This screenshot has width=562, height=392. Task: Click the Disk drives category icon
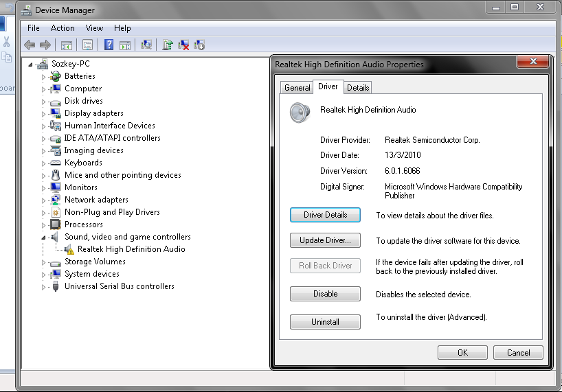[56, 102]
